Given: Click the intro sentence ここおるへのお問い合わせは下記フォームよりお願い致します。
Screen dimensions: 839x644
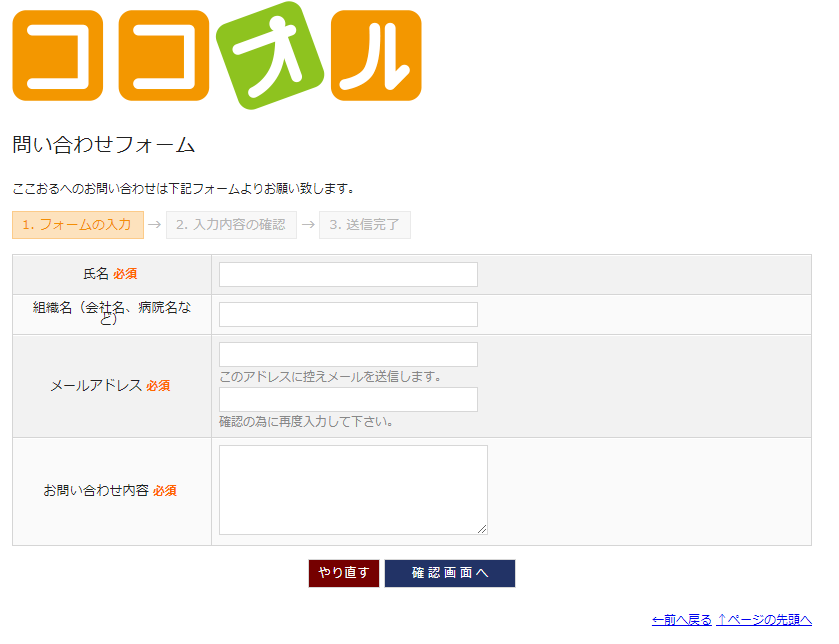Looking at the screenshot, I should pos(183,189).
